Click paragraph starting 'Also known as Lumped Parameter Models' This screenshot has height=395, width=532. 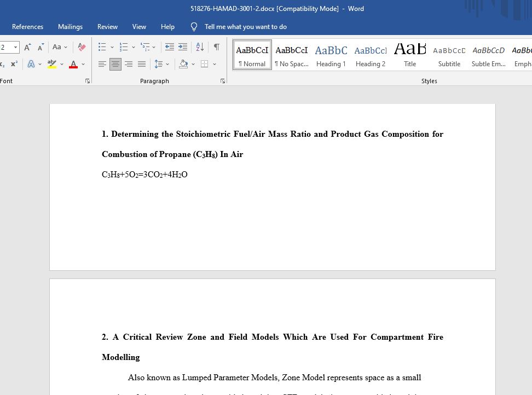click(274, 377)
